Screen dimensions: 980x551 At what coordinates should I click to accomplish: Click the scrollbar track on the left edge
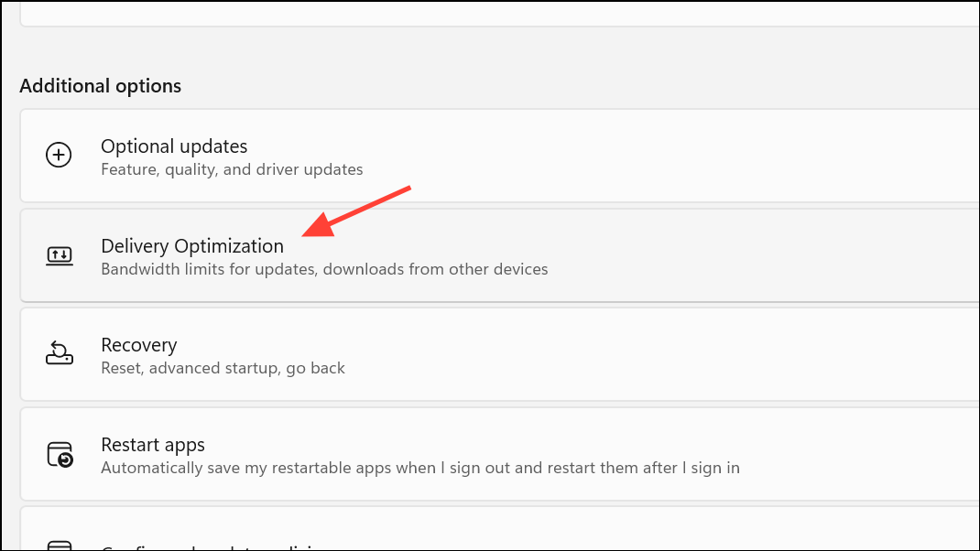coord(5,275)
